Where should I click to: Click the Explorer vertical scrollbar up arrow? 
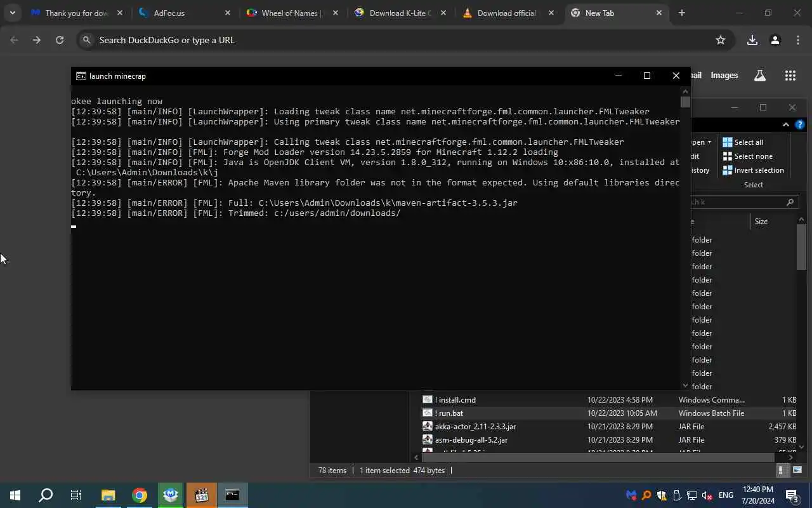[x=801, y=220]
